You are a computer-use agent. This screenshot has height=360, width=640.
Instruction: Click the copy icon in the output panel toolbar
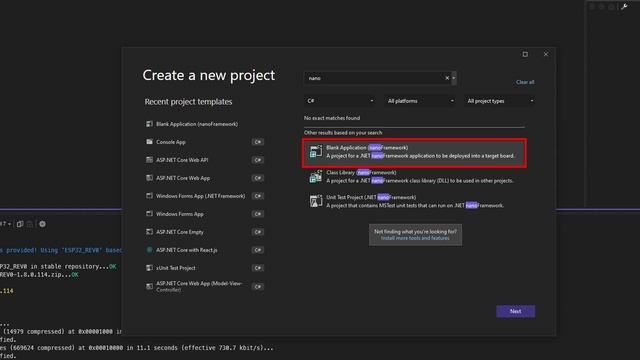[x=20, y=224]
